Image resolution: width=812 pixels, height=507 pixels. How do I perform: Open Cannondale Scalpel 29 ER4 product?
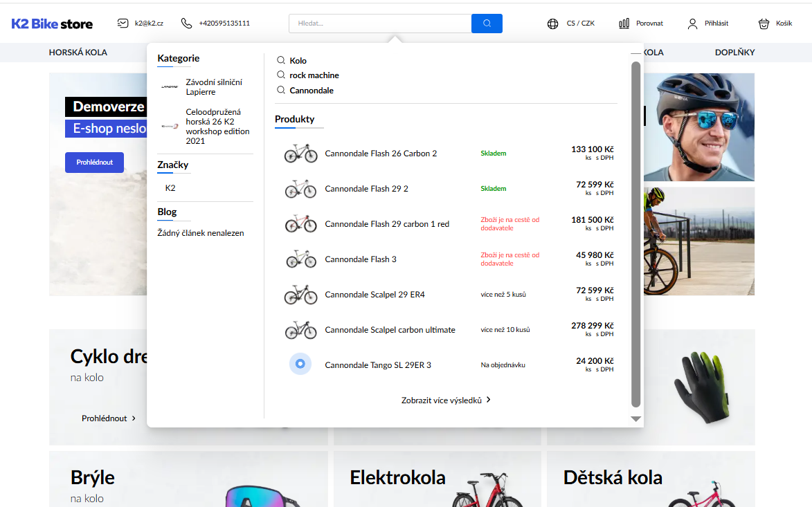pos(375,295)
